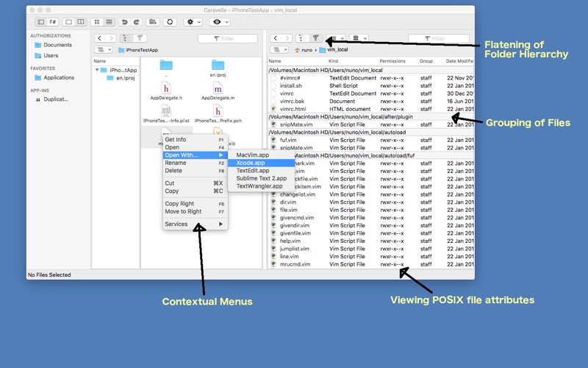The width and height of the screenshot is (588, 368).
Task: Click the Permissions column header
Action: coord(392,61)
